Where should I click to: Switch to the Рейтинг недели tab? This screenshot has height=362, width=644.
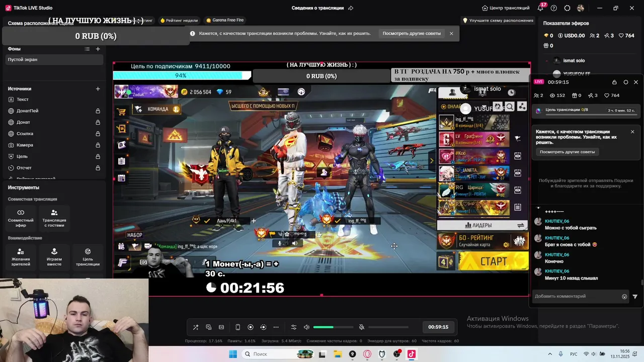[x=179, y=21]
